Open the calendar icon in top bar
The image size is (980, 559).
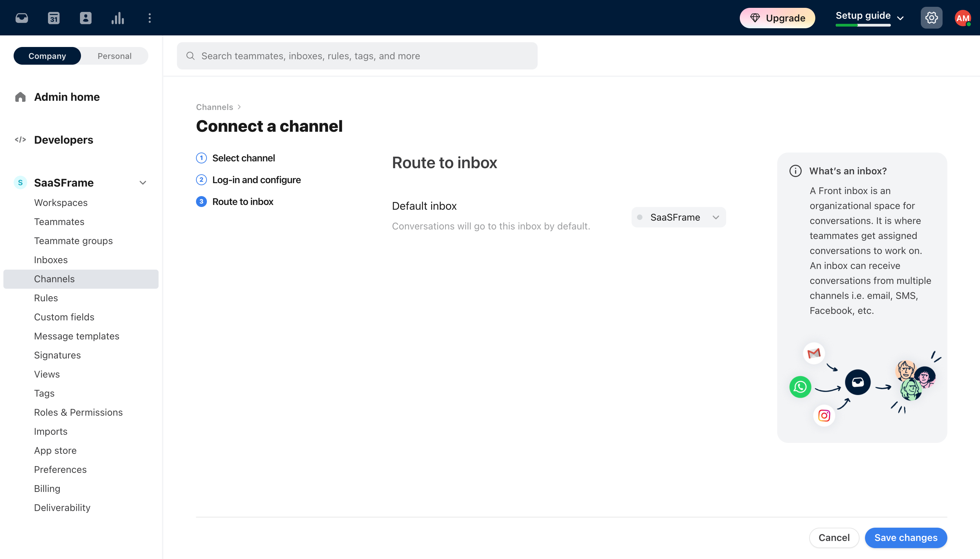[54, 18]
